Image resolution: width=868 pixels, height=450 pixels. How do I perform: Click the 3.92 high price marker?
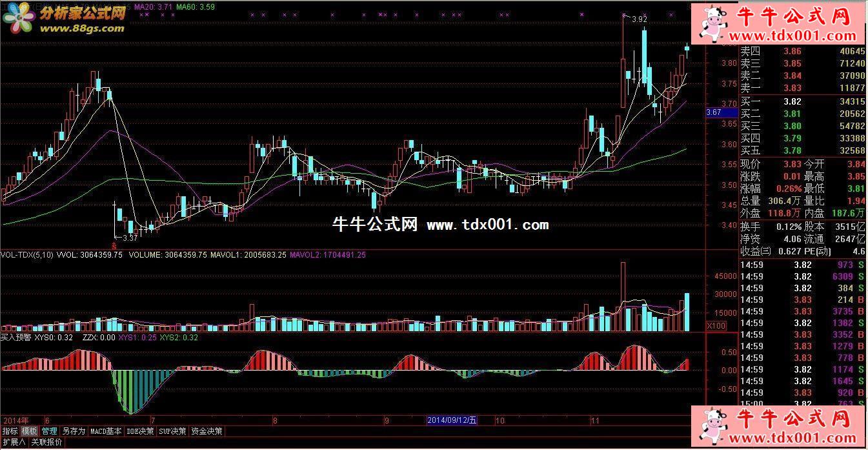pos(638,19)
